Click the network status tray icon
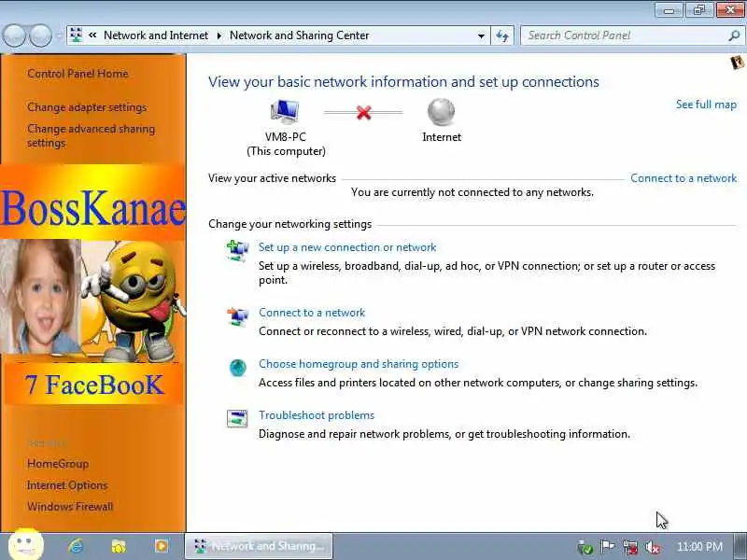The height and width of the screenshot is (560, 747). tap(630, 547)
